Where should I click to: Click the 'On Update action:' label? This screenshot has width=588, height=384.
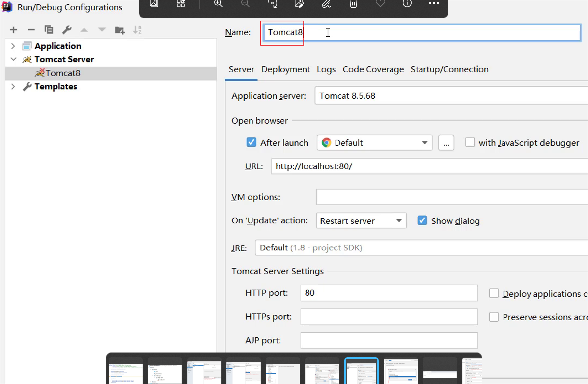(269, 220)
